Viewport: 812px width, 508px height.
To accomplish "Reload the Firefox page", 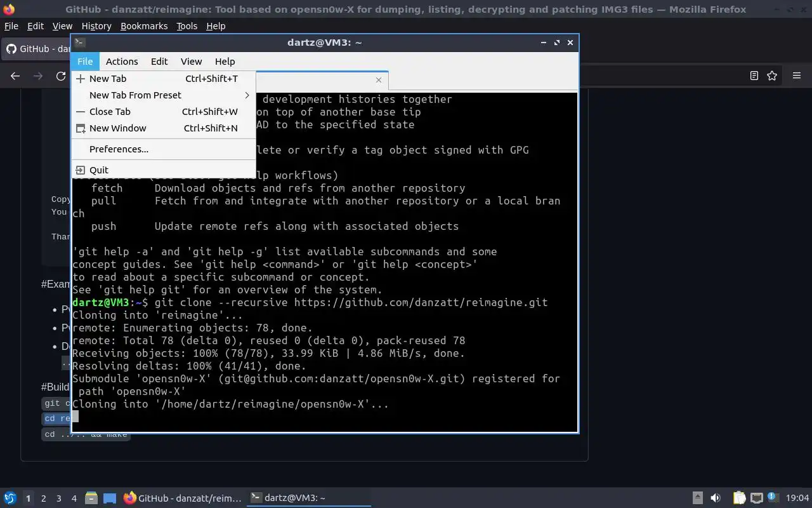I will click(61, 76).
